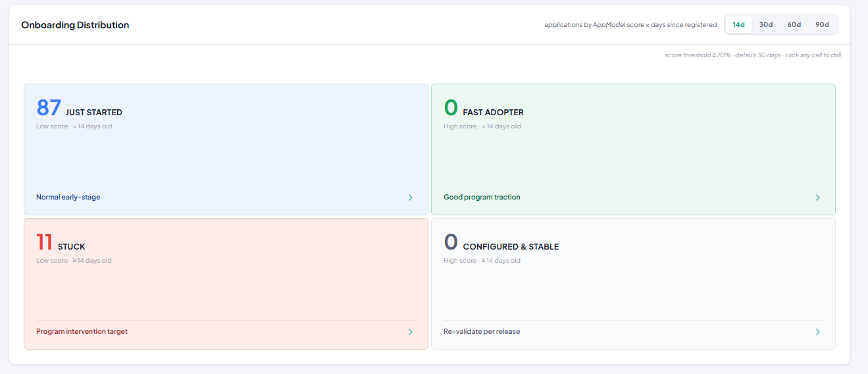Viewport: 868px width, 374px height.
Task: Select the green Fast Adopter cell
Action: coord(633,149)
